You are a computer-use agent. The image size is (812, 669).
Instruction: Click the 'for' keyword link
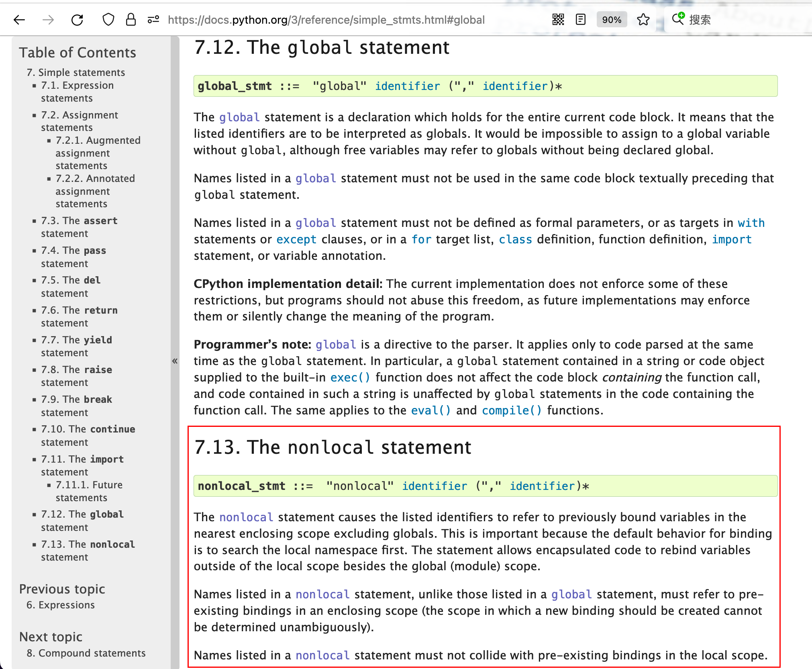point(421,239)
